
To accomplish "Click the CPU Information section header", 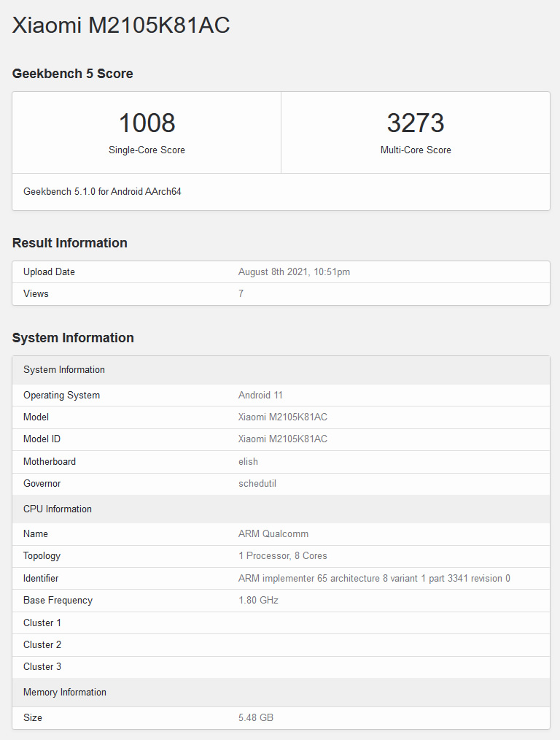I will (x=58, y=509).
